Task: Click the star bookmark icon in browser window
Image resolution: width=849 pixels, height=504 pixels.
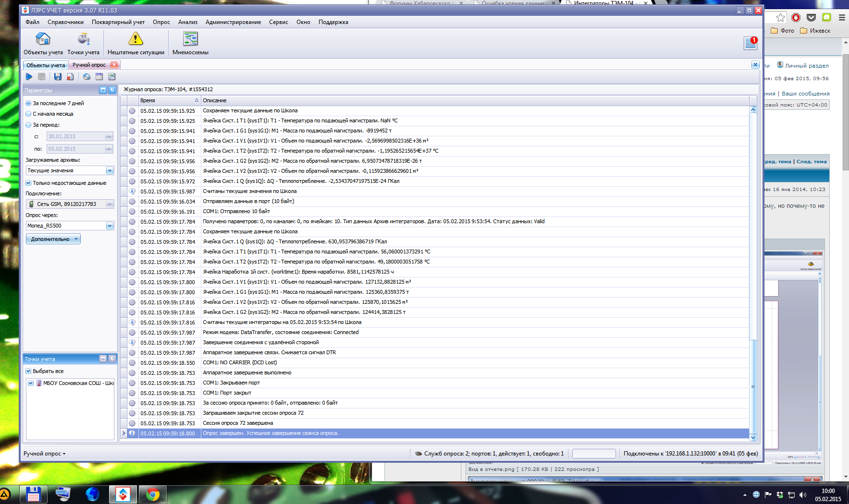Action: tap(780, 18)
